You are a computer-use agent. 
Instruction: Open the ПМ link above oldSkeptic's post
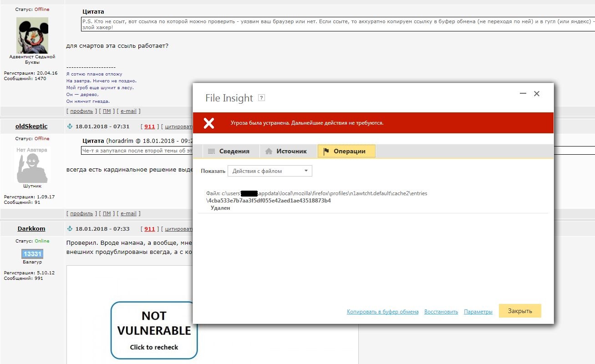point(107,111)
